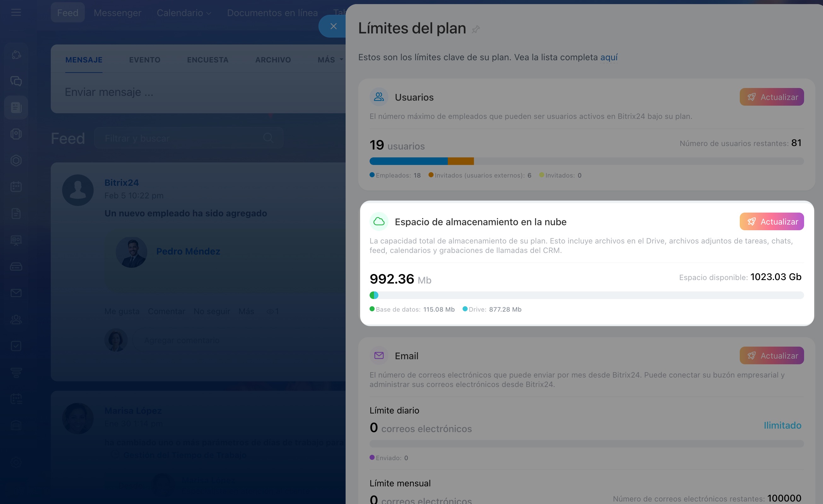Close the plan limits side panel

(333, 26)
